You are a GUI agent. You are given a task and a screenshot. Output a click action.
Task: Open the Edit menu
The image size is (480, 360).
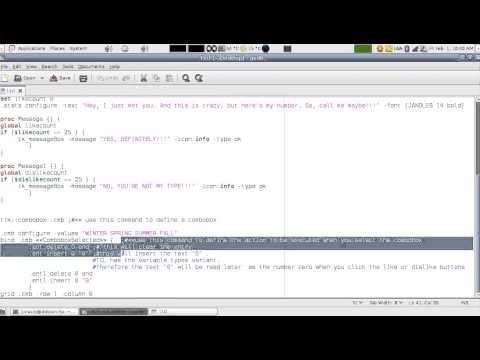pos(17,67)
